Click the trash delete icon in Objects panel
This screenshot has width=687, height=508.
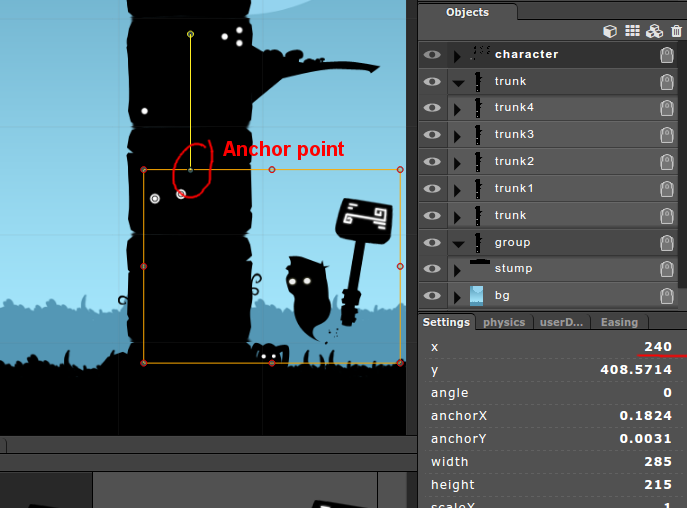pos(676,31)
